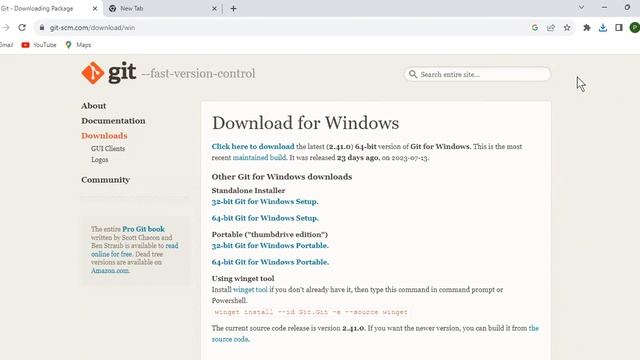Close the Git Downloading Package tab
Viewport: 640px width, 360px height.
pos(95,9)
